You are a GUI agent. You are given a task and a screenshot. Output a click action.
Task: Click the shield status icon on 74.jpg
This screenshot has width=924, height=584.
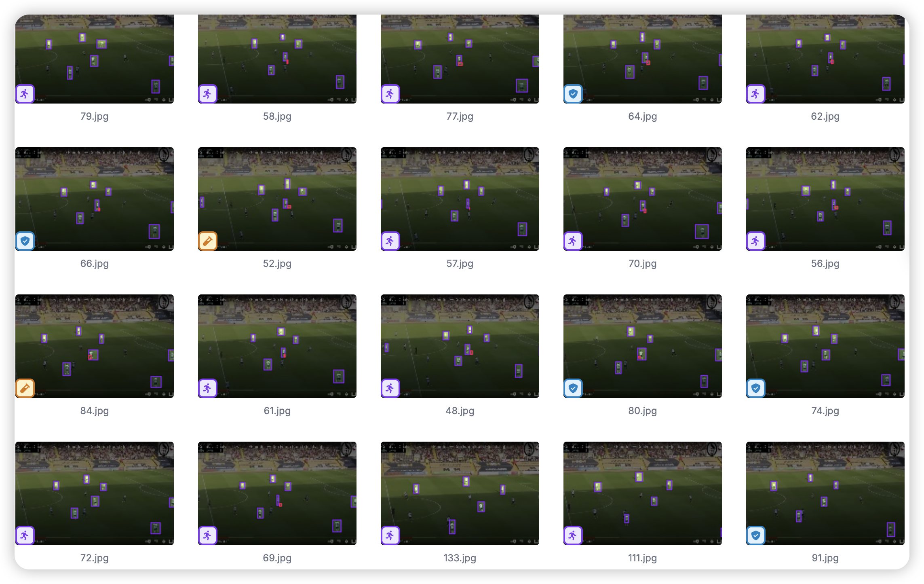point(756,388)
